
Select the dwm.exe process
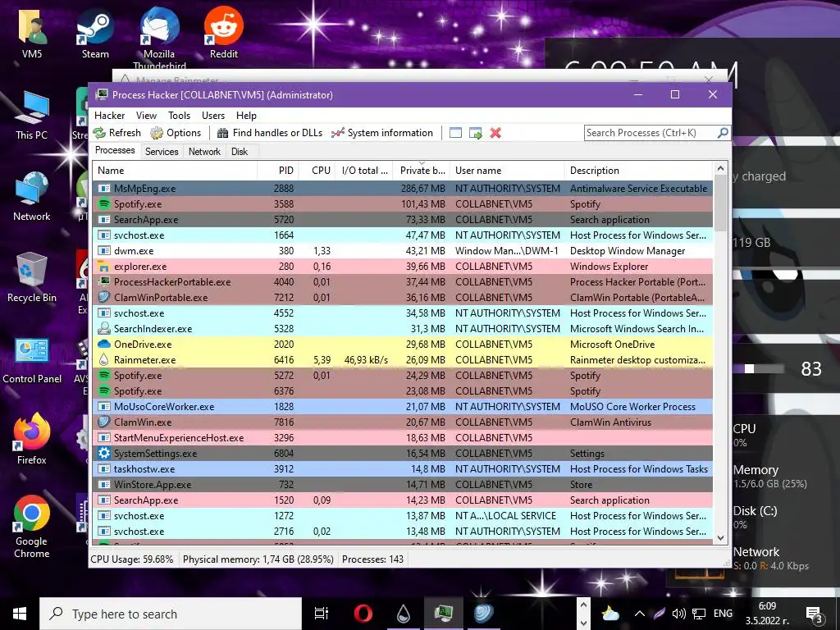[x=403, y=251]
